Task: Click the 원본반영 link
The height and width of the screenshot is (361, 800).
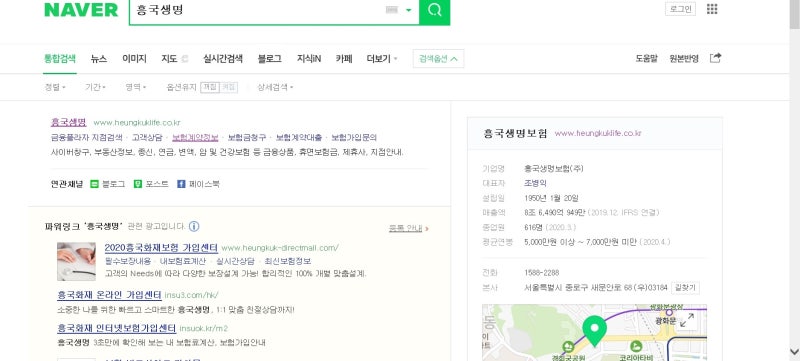Action: tap(684, 59)
